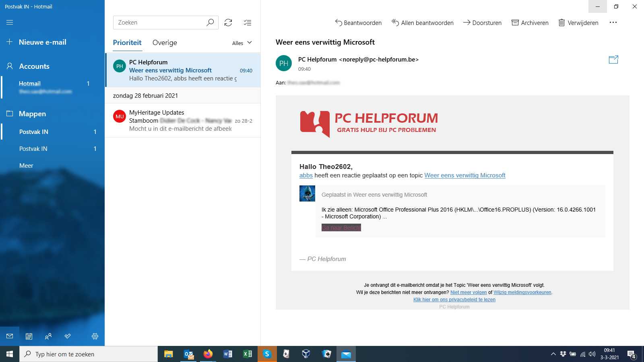644x362 pixels.
Task: Open the hamburger navigation menu
Action: tap(10, 23)
